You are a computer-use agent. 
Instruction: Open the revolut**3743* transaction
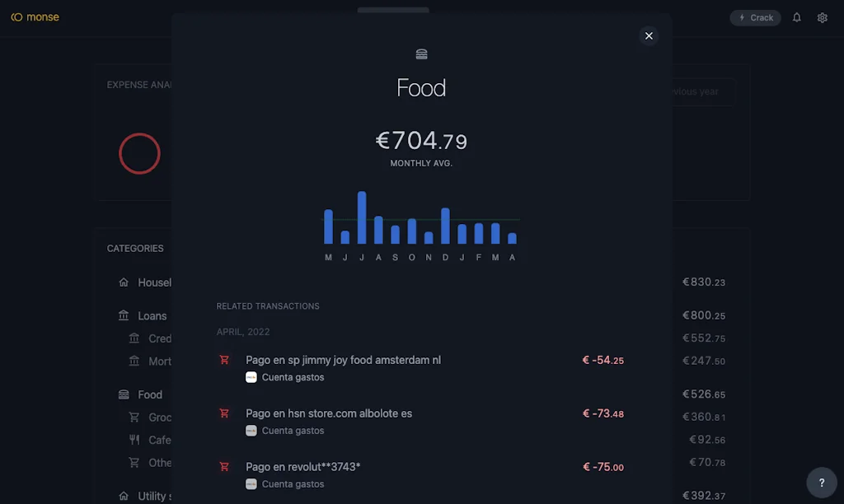pyautogui.click(x=302, y=467)
